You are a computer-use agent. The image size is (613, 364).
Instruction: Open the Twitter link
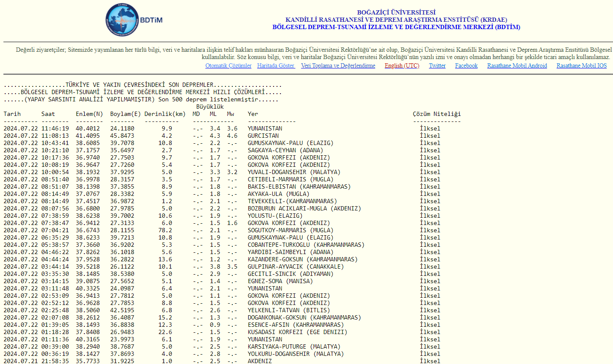click(x=437, y=65)
